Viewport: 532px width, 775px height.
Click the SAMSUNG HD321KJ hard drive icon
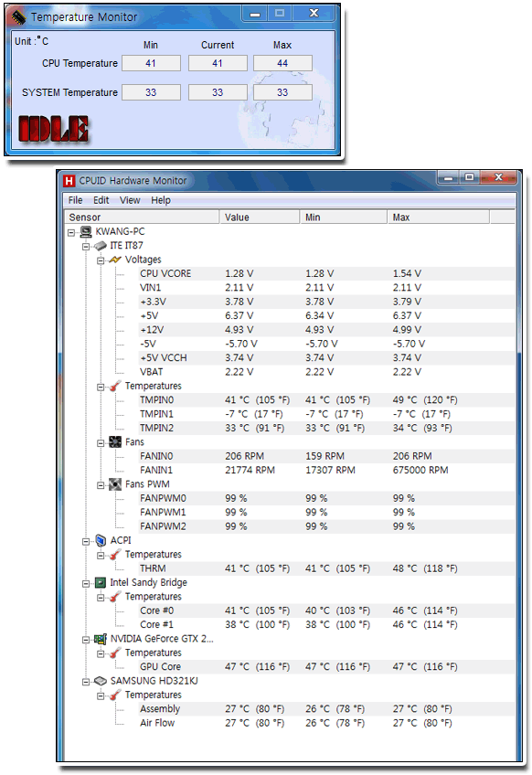tap(101, 681)
